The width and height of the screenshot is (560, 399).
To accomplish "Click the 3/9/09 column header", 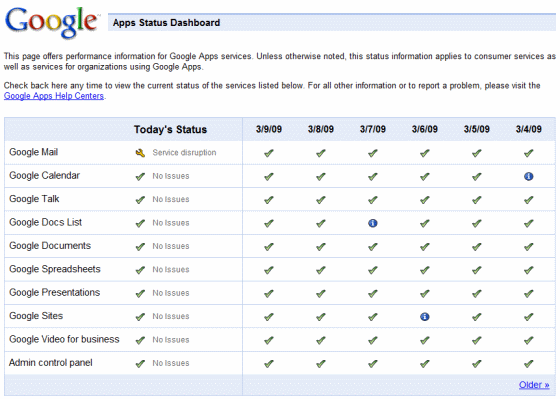I will pos(269,129).
